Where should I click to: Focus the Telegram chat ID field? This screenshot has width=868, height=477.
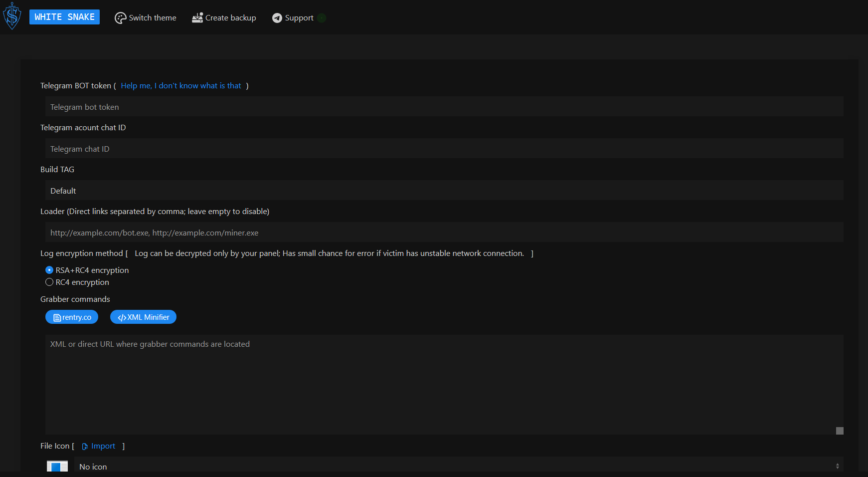(x=444, y=149)
